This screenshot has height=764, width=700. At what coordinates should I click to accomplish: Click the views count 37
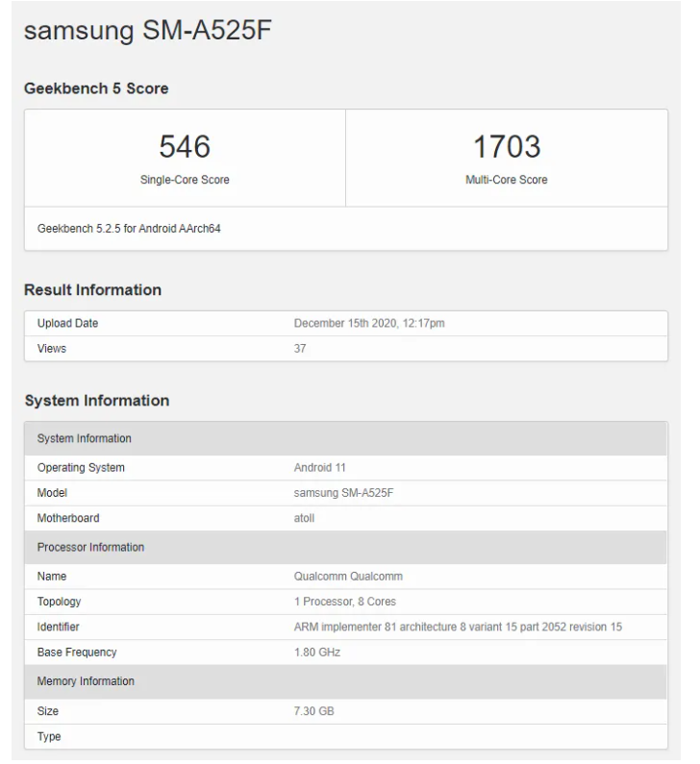(x=300, y=349)
